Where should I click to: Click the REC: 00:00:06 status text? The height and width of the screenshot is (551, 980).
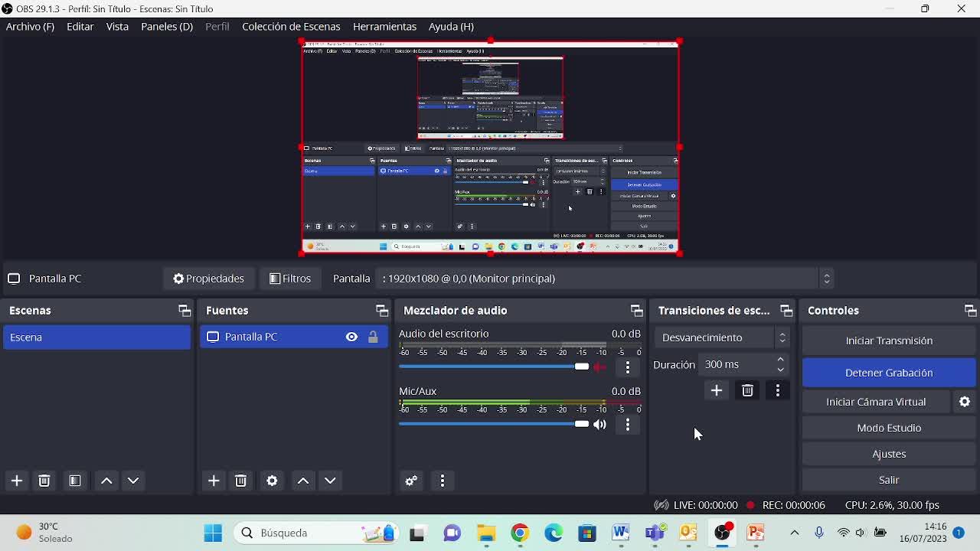793,505
